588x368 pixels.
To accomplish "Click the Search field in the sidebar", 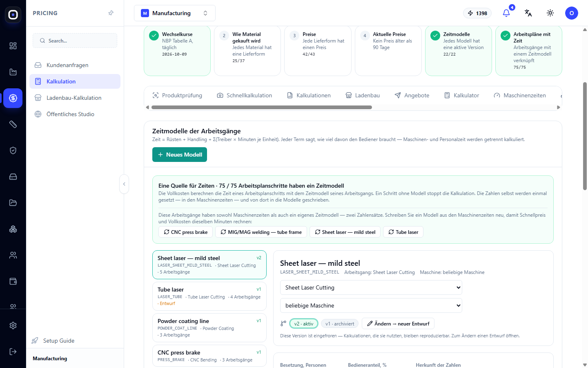I will (x=75, y=40).
